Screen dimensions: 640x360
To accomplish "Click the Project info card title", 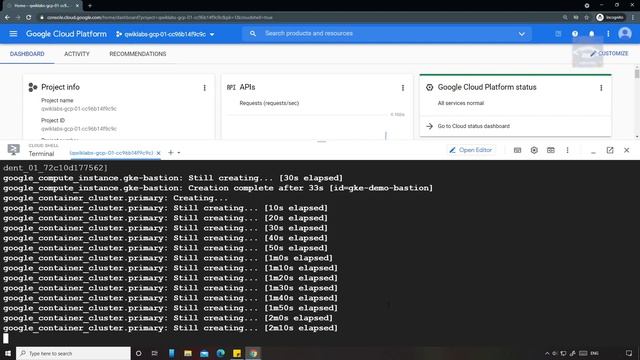I will (60, 87).
